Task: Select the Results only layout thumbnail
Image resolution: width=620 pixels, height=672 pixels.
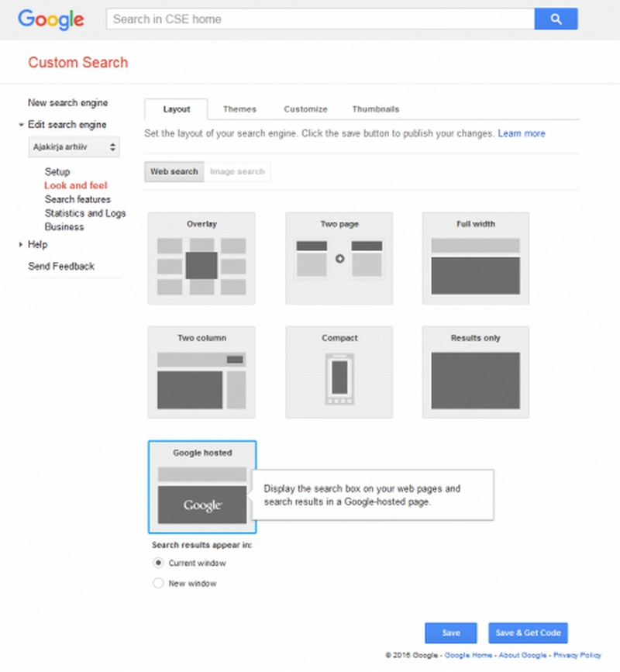Action: pyautogui.click(x=476, y=372)
